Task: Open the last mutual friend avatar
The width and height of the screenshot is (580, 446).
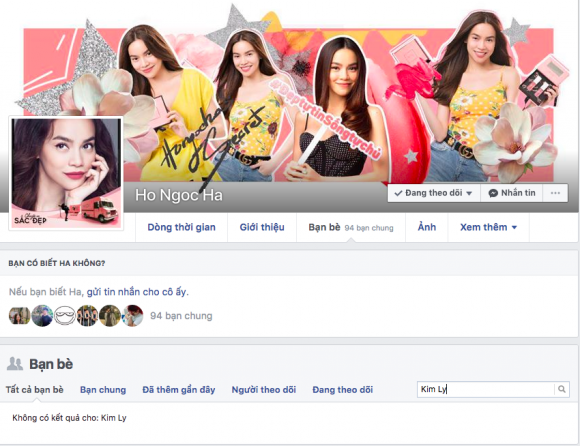Action: 133,316
